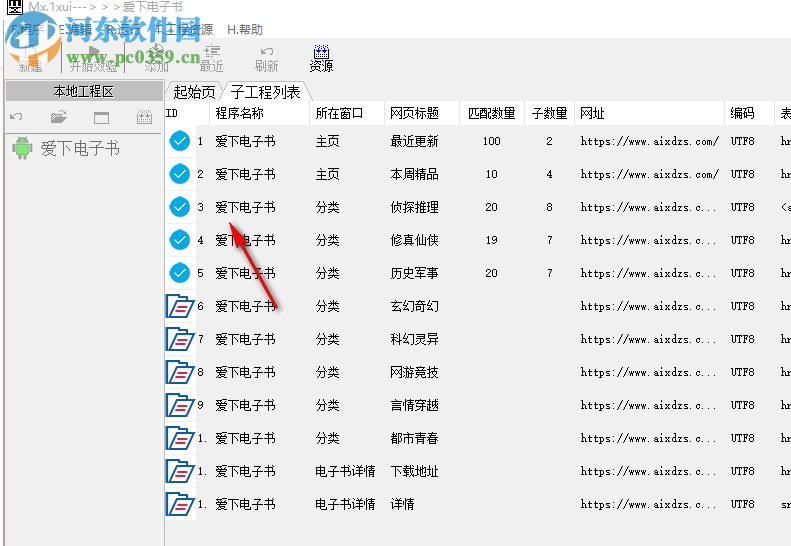Sort by the 程序名称 column header
Screen dimensions: 791x546
coord(259,113)
